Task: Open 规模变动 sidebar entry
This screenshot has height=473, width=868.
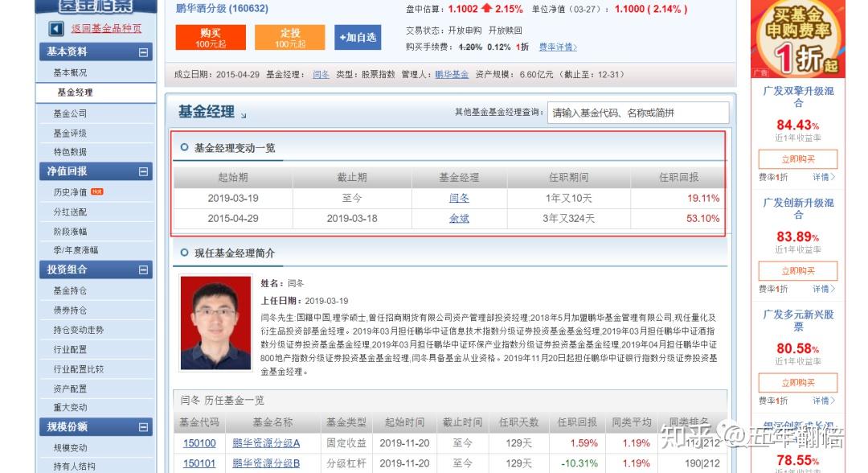Action: pos(70,447)
